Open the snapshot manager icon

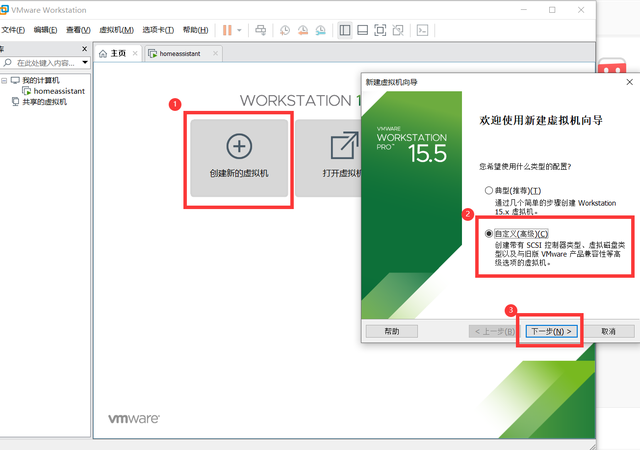321,30
